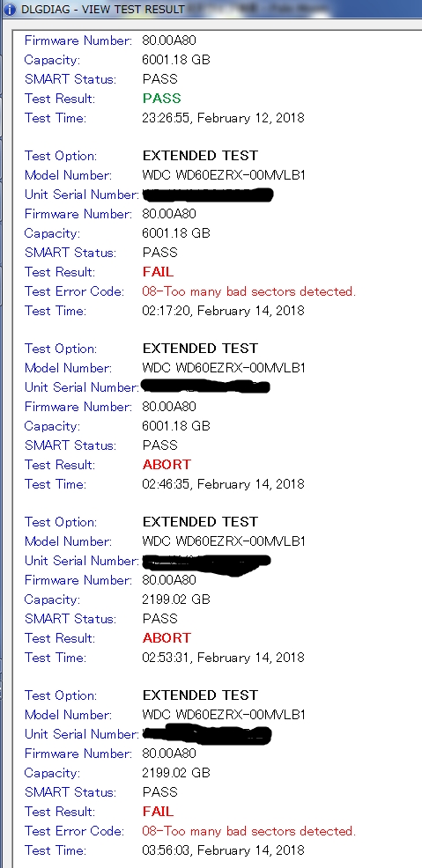
Task: Click the topmost Firmware Number 80.00A80 value
Action: pos(169,40)
